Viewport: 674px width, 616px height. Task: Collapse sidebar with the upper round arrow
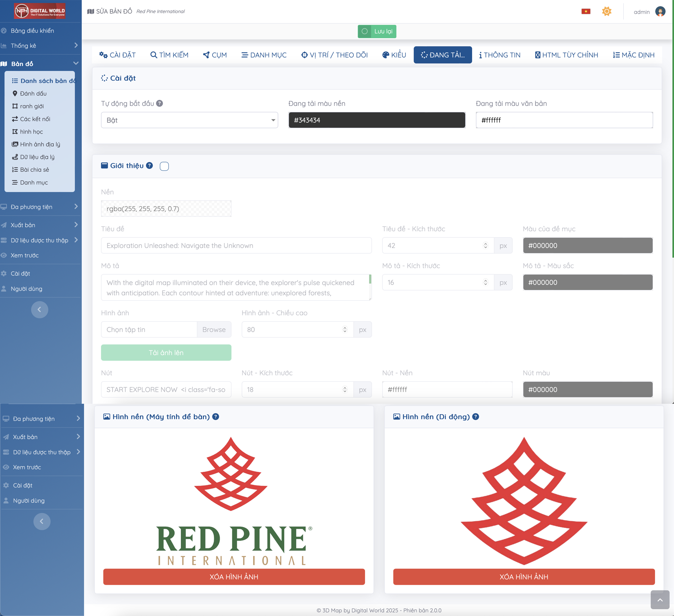pyautogui.click(x=39, y=309)
